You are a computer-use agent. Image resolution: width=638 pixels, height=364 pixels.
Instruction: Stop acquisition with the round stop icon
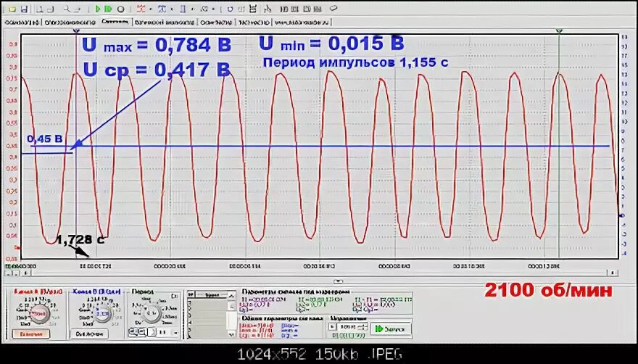click(x=121, y=9)
